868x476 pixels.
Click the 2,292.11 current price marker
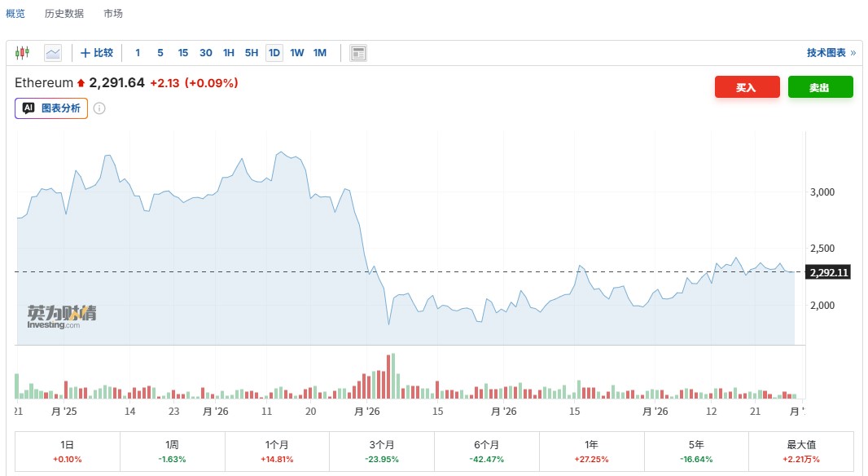coord(828,272)
